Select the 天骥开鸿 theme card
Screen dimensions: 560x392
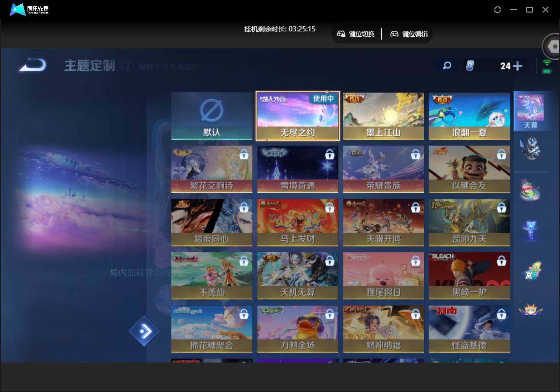384,223
